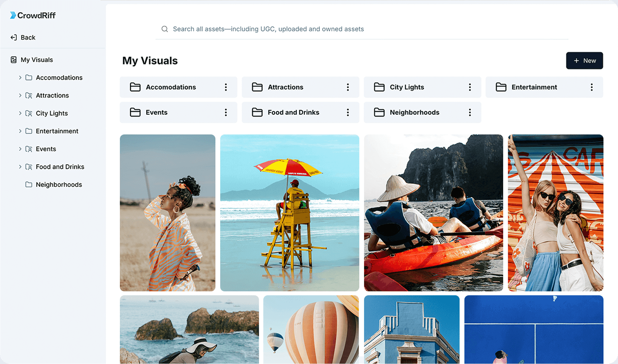Click Attractions label on folder card
This screenshot has height=364, width=618.
point(285,87)
